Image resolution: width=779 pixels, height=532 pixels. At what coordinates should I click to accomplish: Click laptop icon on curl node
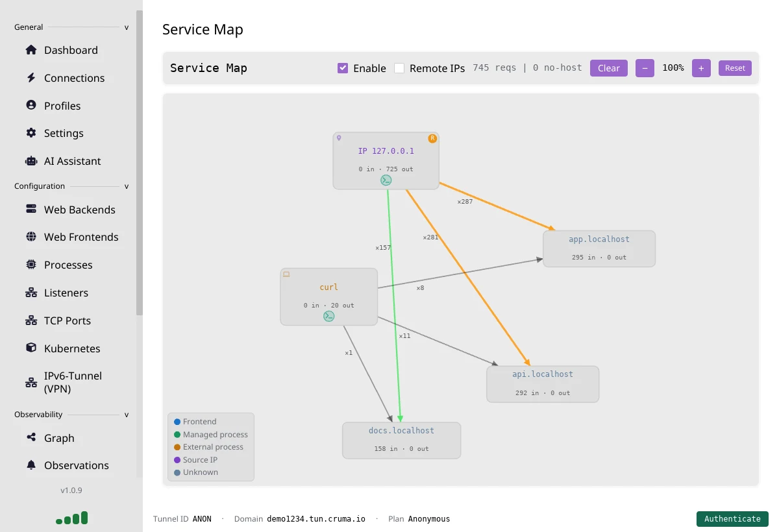pyautogui.click(x=286, y=274)
